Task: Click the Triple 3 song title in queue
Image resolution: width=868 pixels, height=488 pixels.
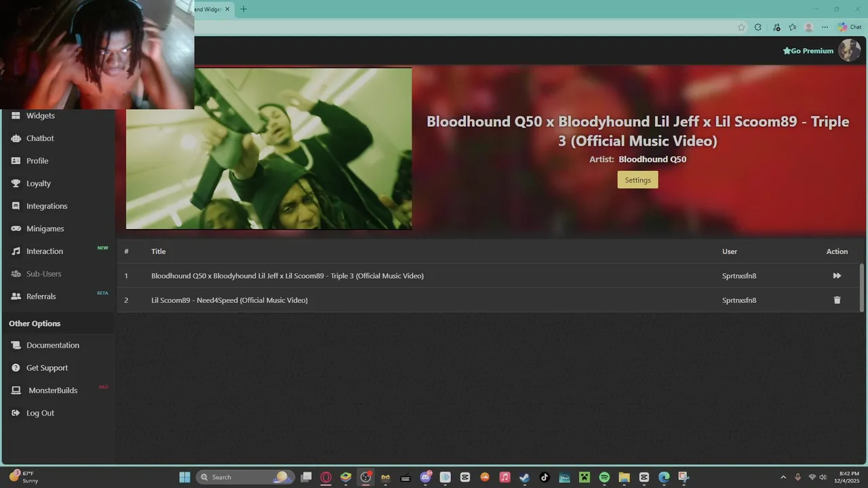Action: coord(288,276)
